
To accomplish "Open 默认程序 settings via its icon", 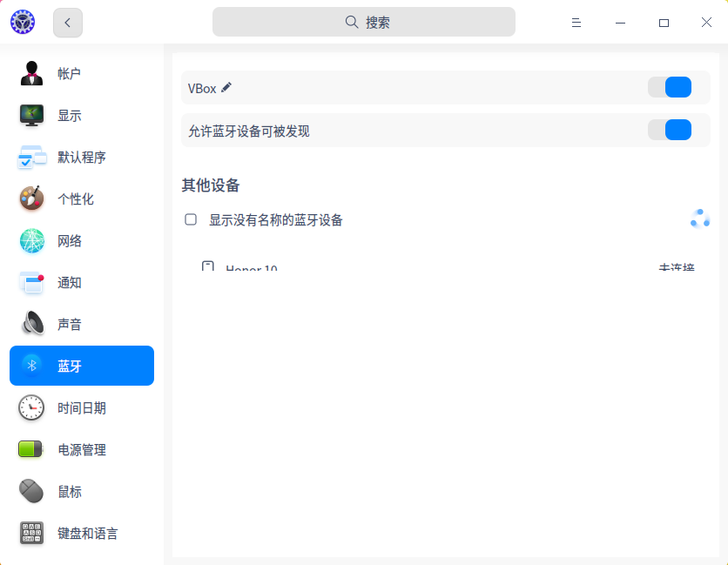I will point(31,157).
